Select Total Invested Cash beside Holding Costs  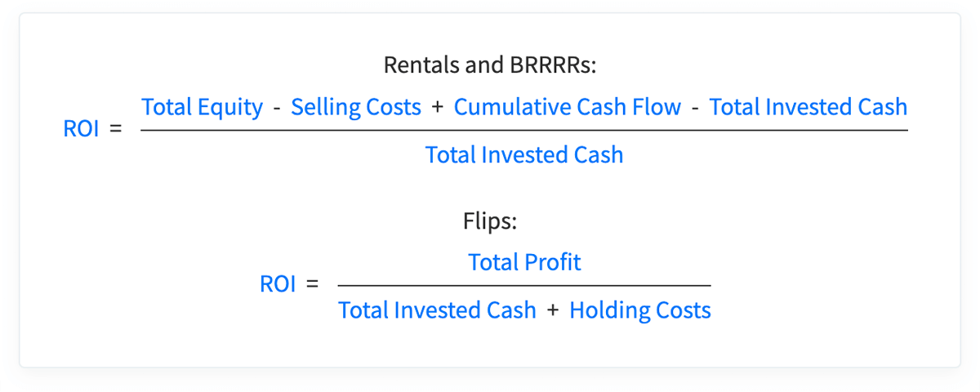438,310
